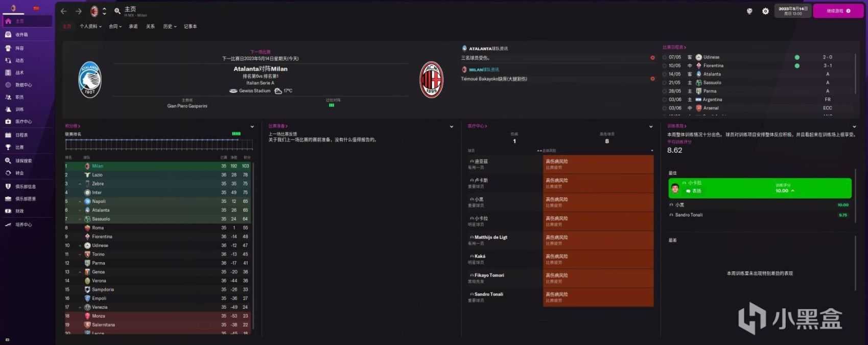868x345 pixels.
Task: Switch to the 关系 tab
Action: click(150, 27)
